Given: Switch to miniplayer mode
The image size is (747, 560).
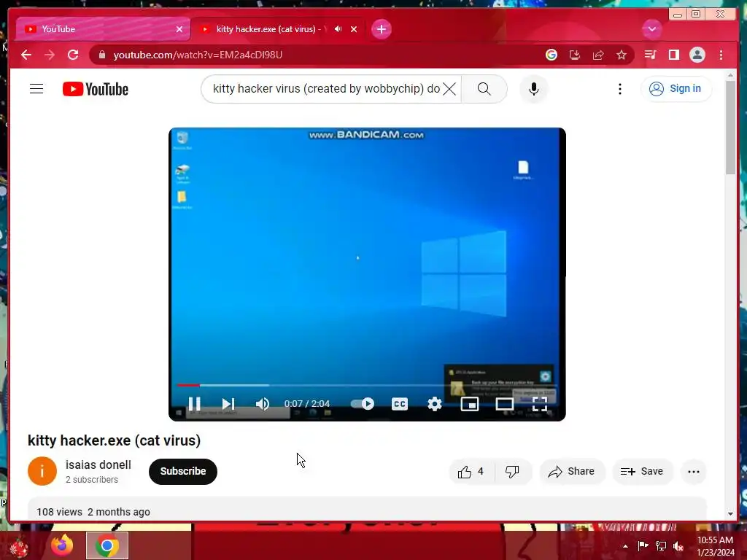Looking at the screenshot, I should click(469, 404).
